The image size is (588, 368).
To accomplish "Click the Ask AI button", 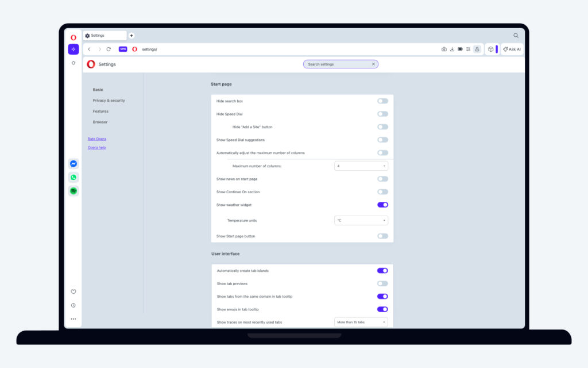I will [x=512, y=49].
